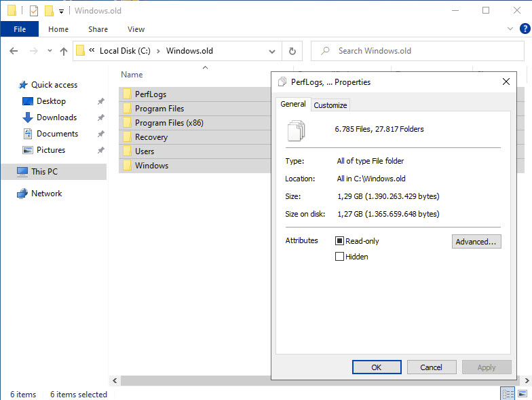Open Advanced attributes dialog
Viewport: 532px width, 400px height.
476,242
